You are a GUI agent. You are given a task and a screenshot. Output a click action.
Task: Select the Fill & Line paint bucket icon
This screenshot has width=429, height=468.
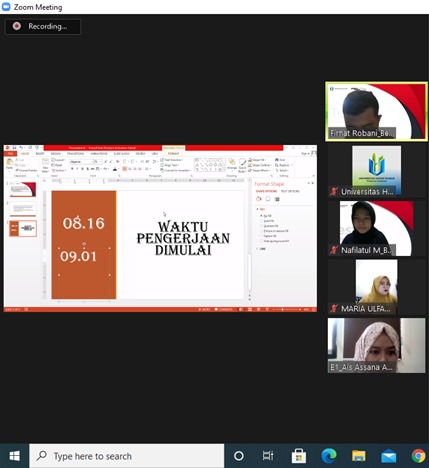click(x=259, y=199)
